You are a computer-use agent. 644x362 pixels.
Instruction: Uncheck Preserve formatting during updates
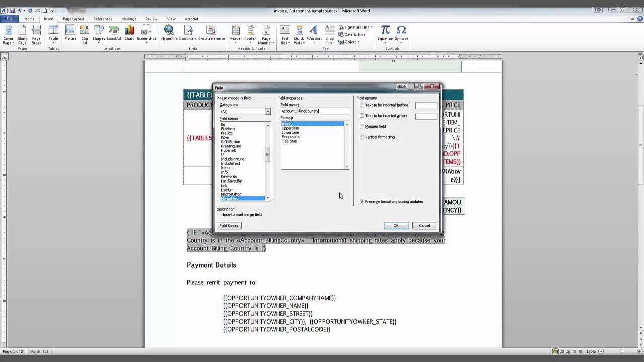tap(362, 201)
